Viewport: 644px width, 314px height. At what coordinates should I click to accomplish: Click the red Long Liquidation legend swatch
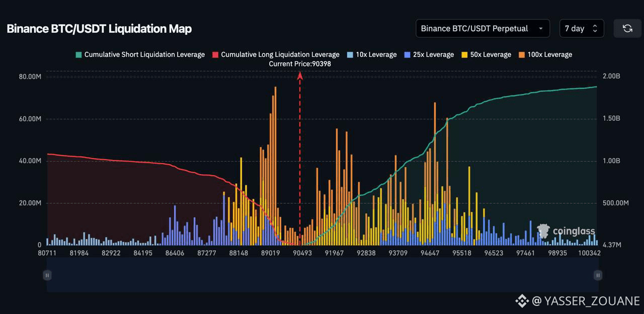pyautogui.click(x=215, y=54)
